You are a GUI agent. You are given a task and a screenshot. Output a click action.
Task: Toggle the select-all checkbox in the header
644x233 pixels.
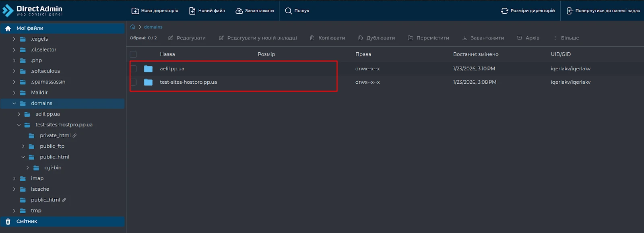(133, 54)
